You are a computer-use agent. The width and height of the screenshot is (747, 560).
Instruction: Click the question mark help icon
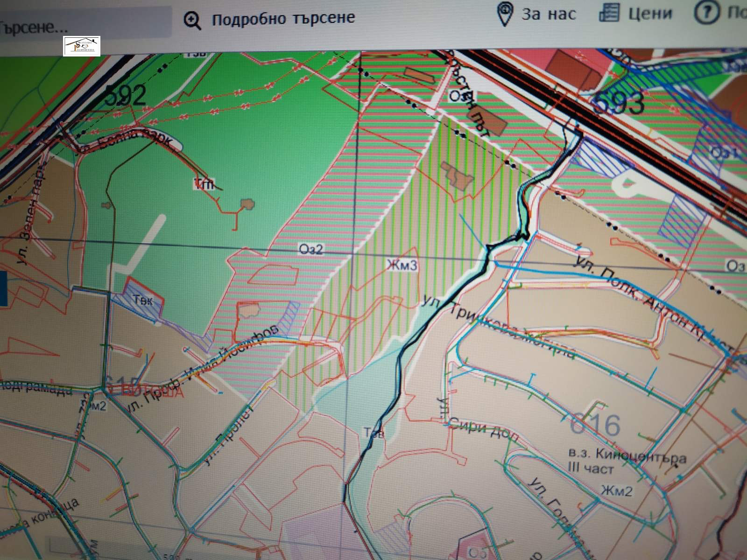click(706, 13)
